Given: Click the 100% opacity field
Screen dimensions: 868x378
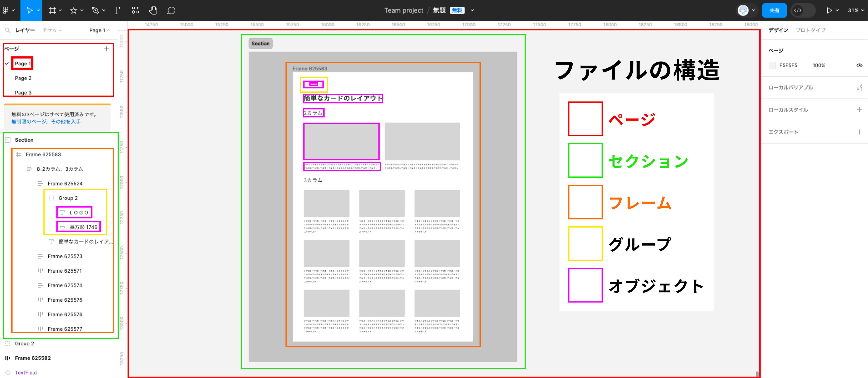Looking at the screenshot, I should click(x=819, y=65).
